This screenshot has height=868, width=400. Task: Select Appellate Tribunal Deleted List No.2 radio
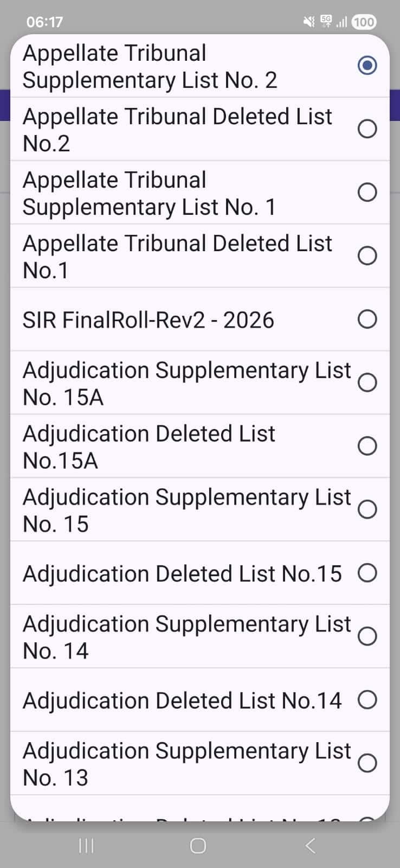(367, 129)
